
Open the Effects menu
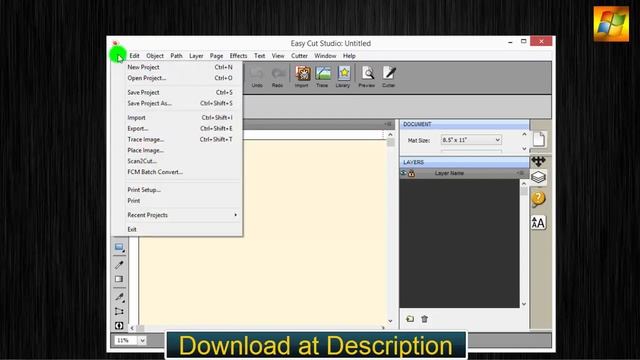[x=238, y=56]
